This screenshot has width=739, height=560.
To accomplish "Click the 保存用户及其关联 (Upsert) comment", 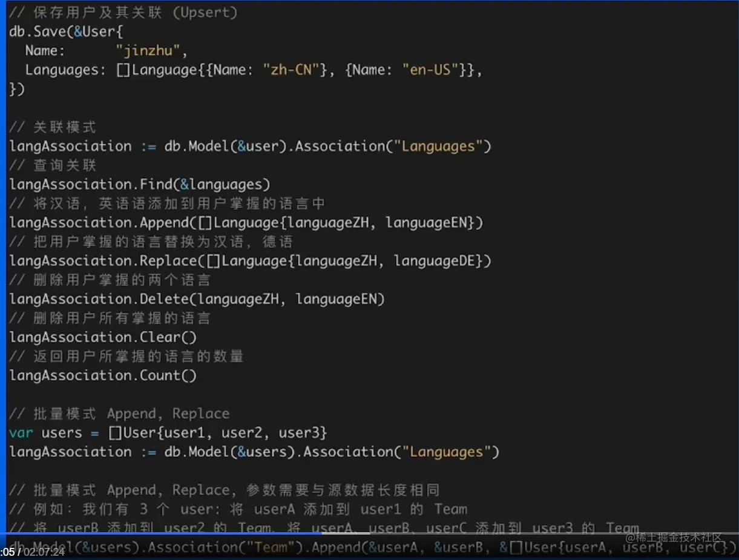I will tap(121, 12).
